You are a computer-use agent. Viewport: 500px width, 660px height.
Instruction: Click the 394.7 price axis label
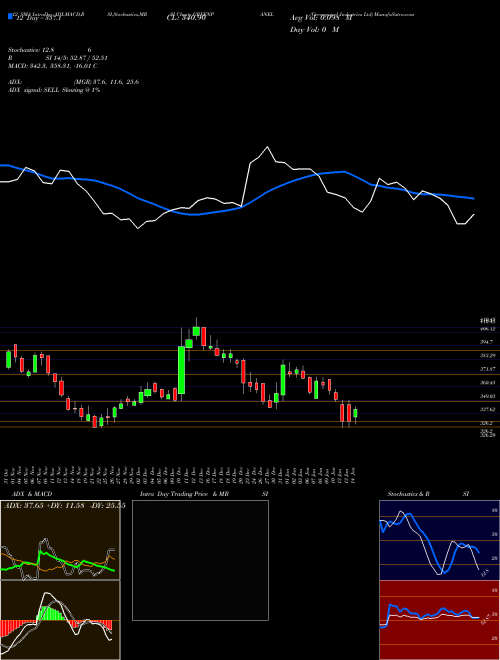(x=488, y=342)
